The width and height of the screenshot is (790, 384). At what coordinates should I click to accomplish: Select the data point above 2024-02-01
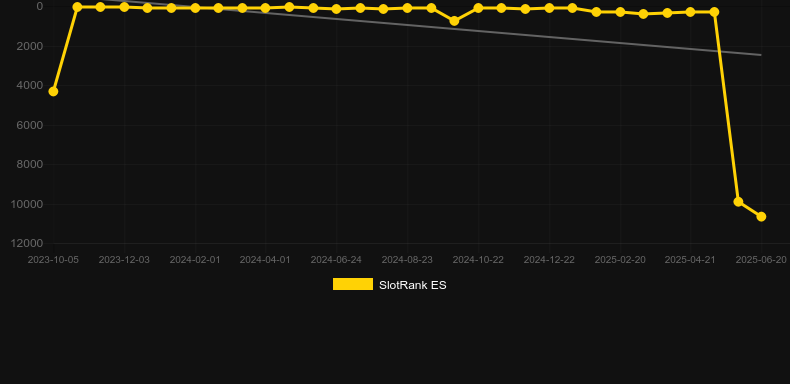195,8
